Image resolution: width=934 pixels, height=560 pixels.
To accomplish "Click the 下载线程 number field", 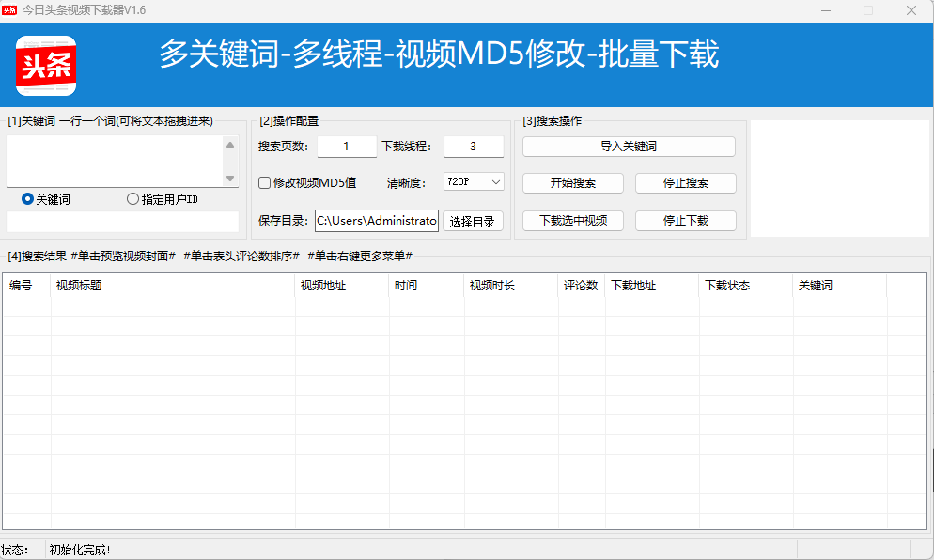I will pyautogui.click(x=473, y=147).
